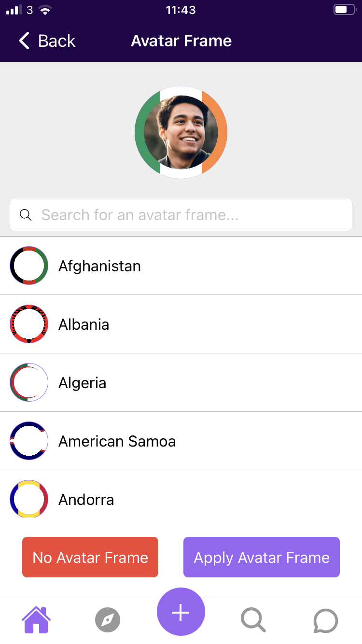
Task: Open the chat bubble messages icon
Action: [x=325, y=620]
